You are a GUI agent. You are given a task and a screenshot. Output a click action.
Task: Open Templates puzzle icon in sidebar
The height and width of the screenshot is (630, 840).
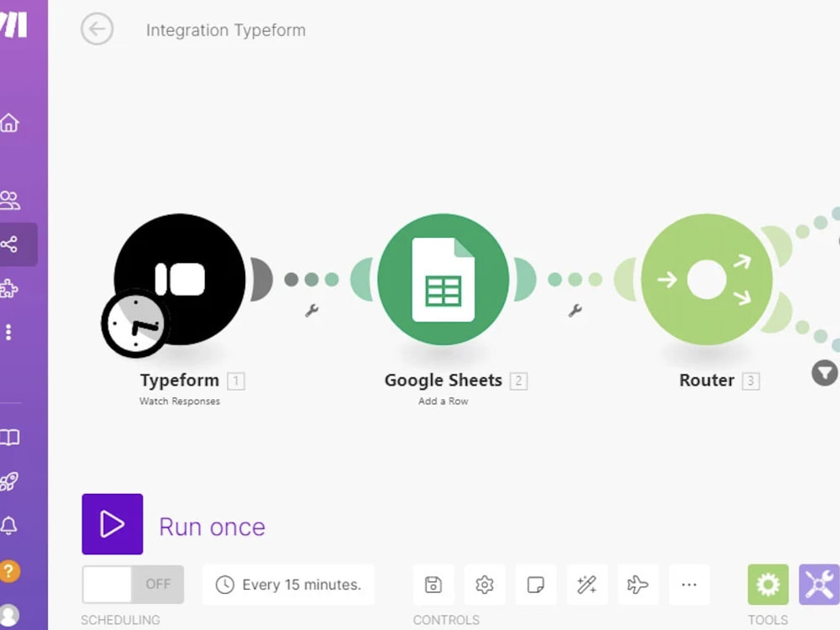8,288
